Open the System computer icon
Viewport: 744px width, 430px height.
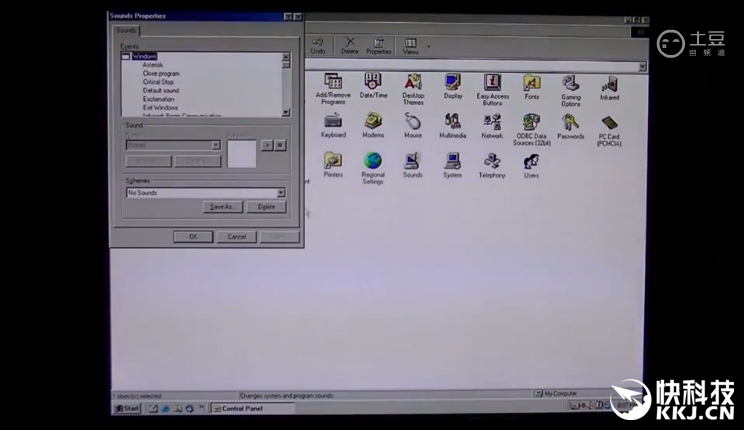[452, 162]
